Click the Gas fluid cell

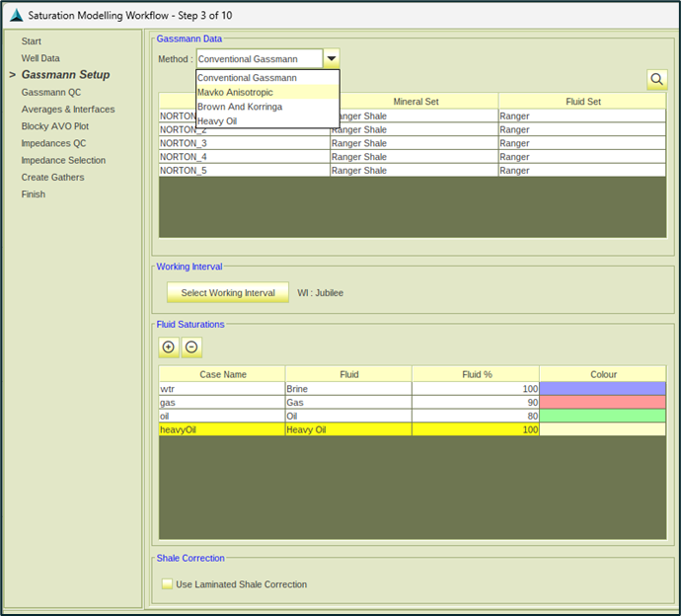(348, 402)
